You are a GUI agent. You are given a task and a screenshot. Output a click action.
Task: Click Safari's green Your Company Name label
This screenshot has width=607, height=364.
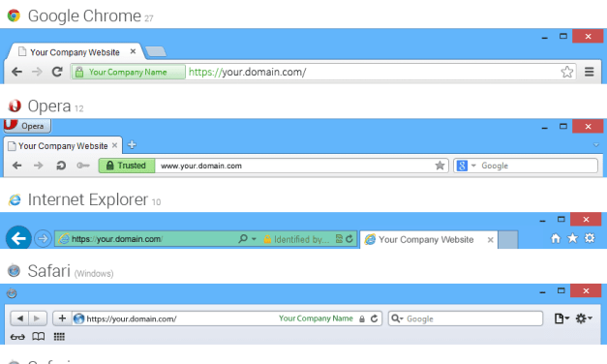pyautogui.click(x=316, y=318)
